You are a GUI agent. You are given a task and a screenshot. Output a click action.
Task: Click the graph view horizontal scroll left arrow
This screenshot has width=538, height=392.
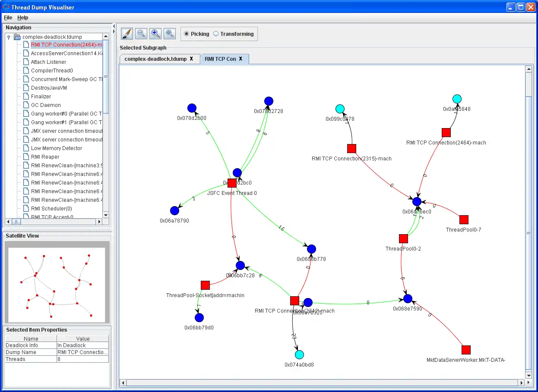pyautogui.click(x=123, y=383)
